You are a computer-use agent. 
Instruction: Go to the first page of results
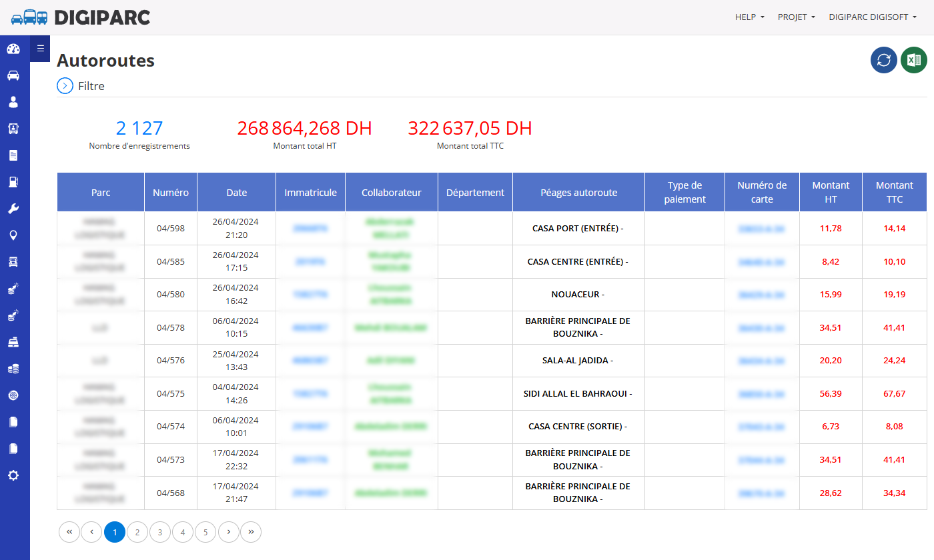69,532
